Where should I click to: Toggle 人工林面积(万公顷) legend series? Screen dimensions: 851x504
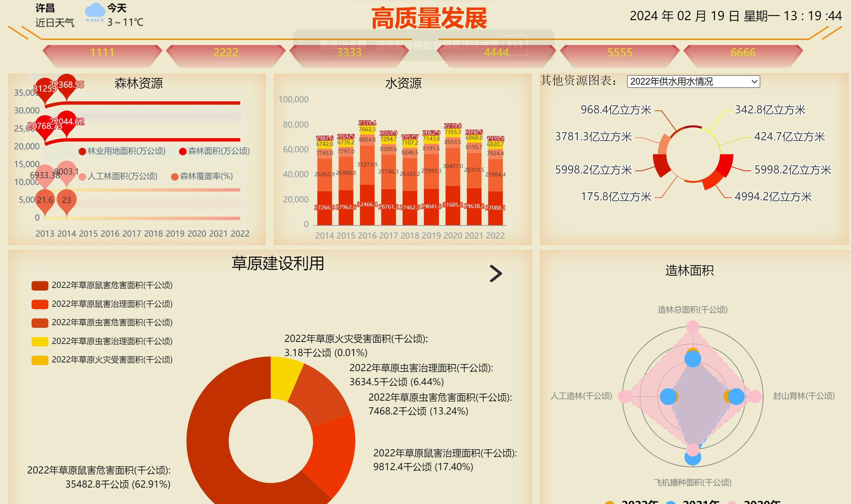[118, 177]
